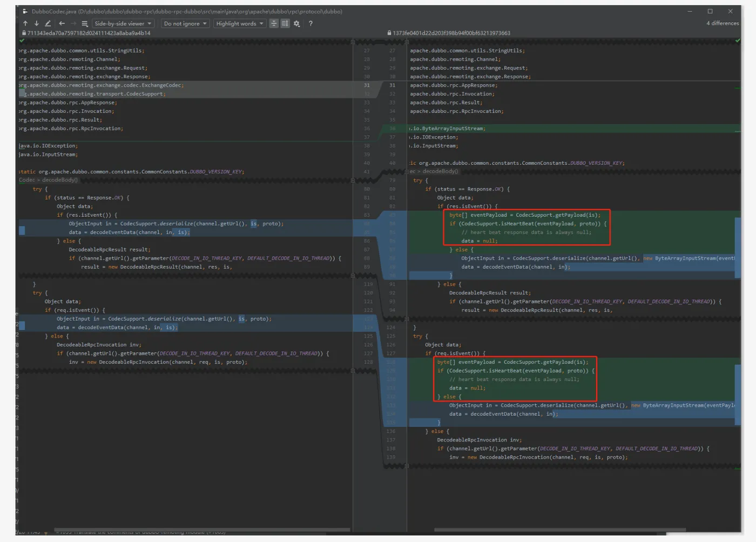The width and height of the screenshot is (756, 542).
Task: Expand folded region after line 128, left pane
Action: (353, 371)
